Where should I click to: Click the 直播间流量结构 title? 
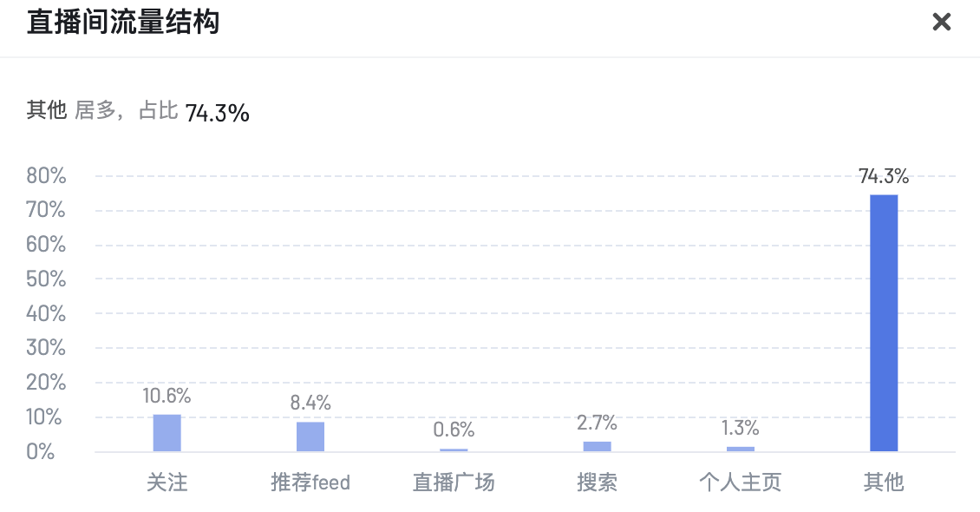pyautogui.click(x=123, y=23)
